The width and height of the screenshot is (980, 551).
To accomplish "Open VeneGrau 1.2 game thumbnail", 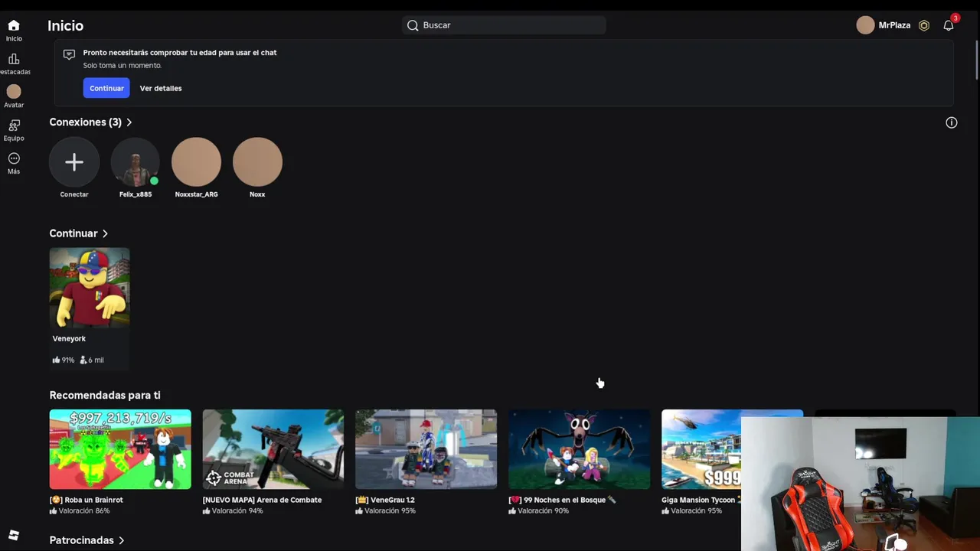I will (x=426, y=449).
